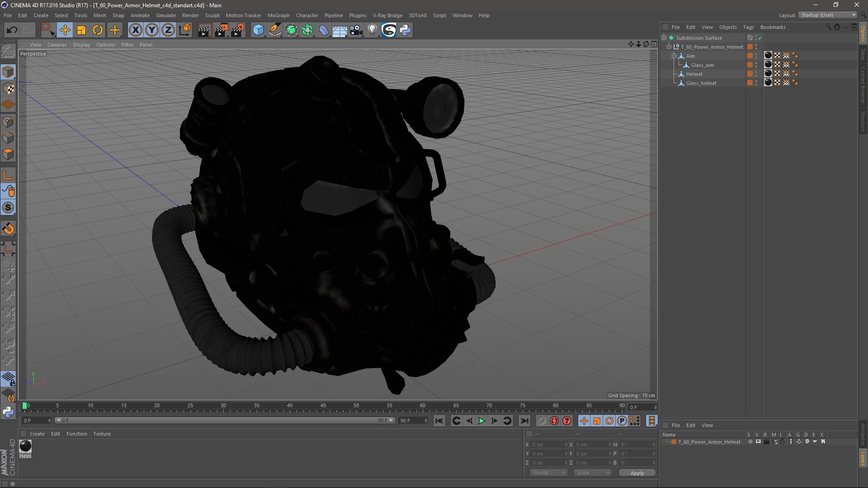Activate the Rotate tool
Image resolution: width=868 pixels, height=488 pixels.
(x=98, y=30)
